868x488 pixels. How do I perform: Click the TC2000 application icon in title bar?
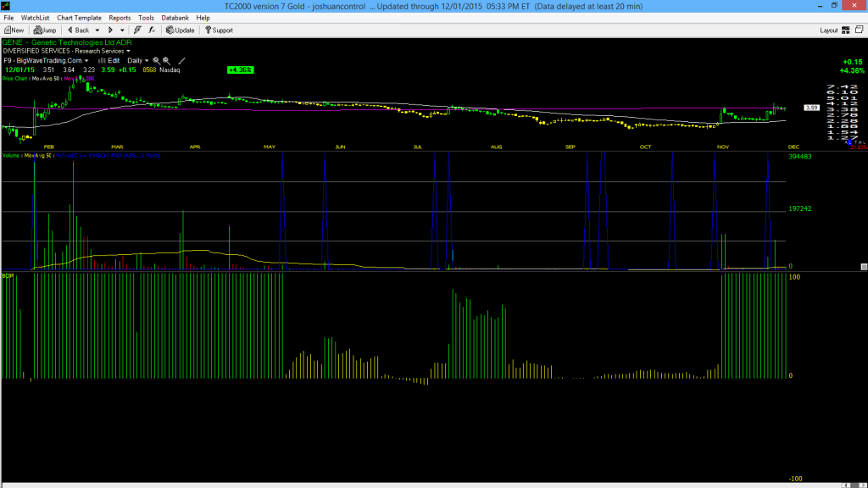6,6
